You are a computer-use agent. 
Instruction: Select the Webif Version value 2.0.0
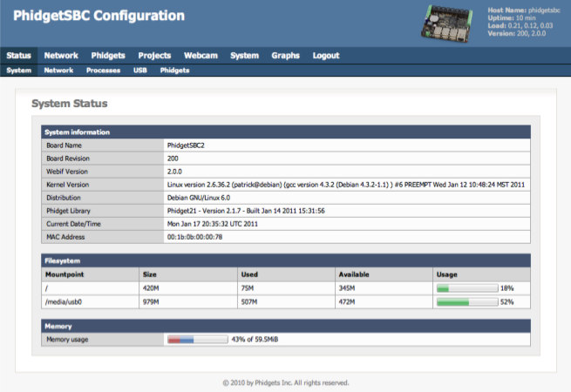pos(174,172)
